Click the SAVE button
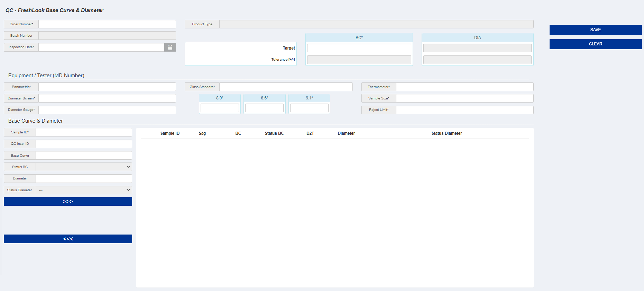Image resolution: width=644 pixels, height=291 pixels. (595, 30)
